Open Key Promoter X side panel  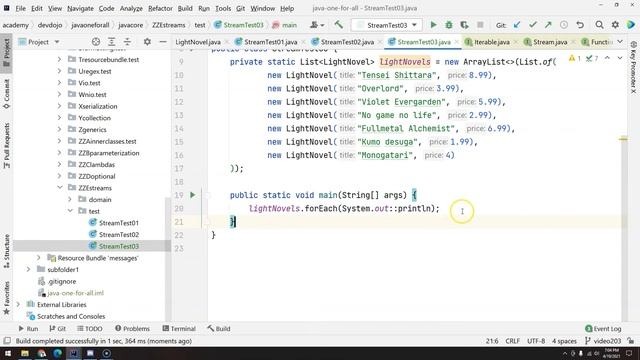pyautogui.click(x=633, y=67)
